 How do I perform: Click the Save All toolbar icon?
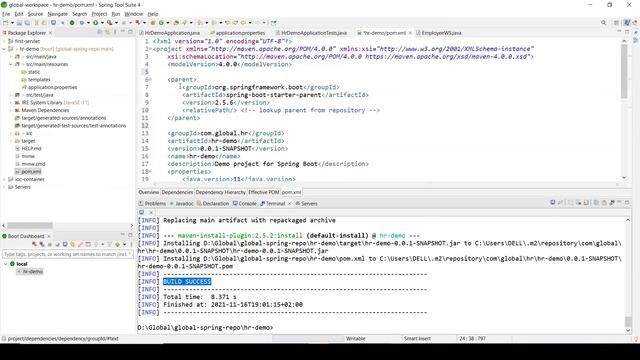[x=27, y=23]
